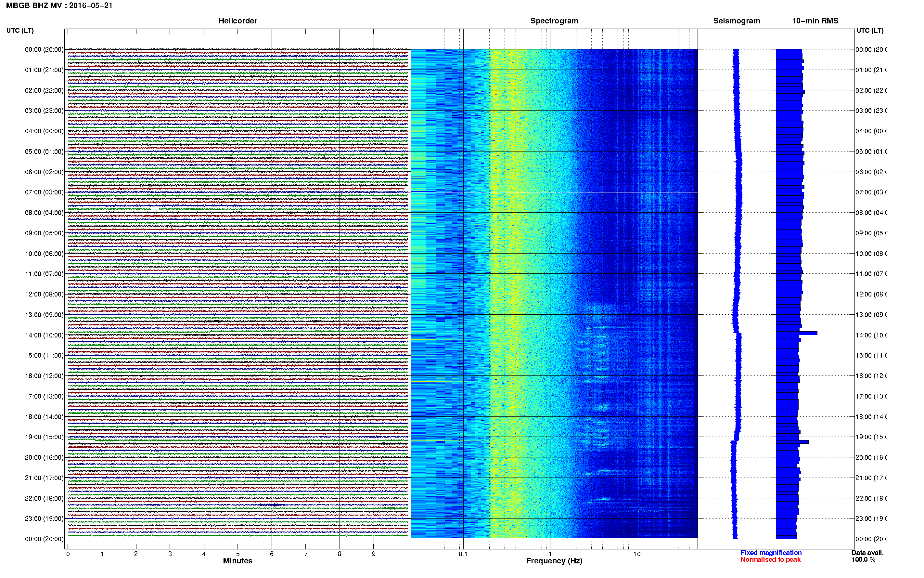Click the right-side 'UTC (LT)' axis header
Screen dimensions: 924x578
[870, 31]
